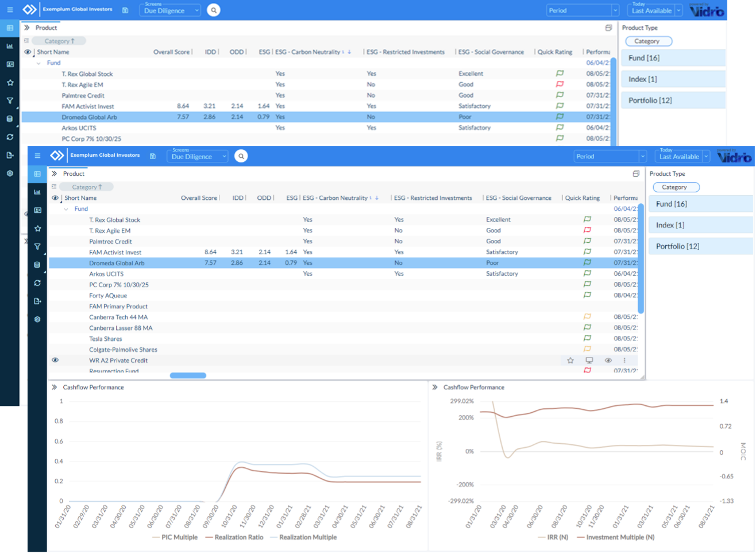Collapse the Product panel chevron in front window
Image resolution: width=756 pixels, height=554 pixels.
(54, 173)
